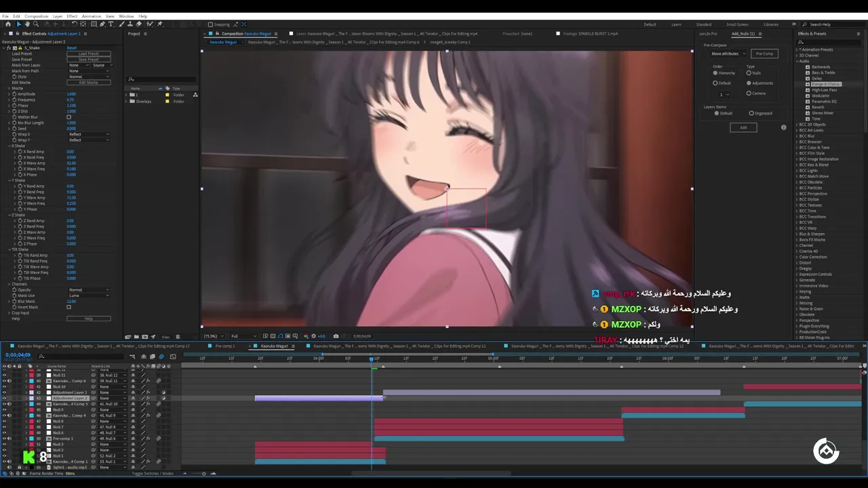
Task: Open the Composition menu
Action: (37, 16)
